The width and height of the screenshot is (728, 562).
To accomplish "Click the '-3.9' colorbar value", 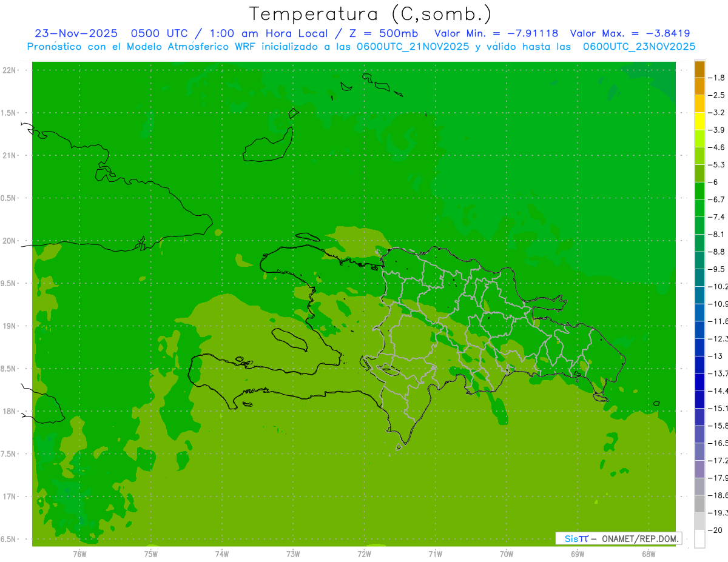I will [717, 130].
